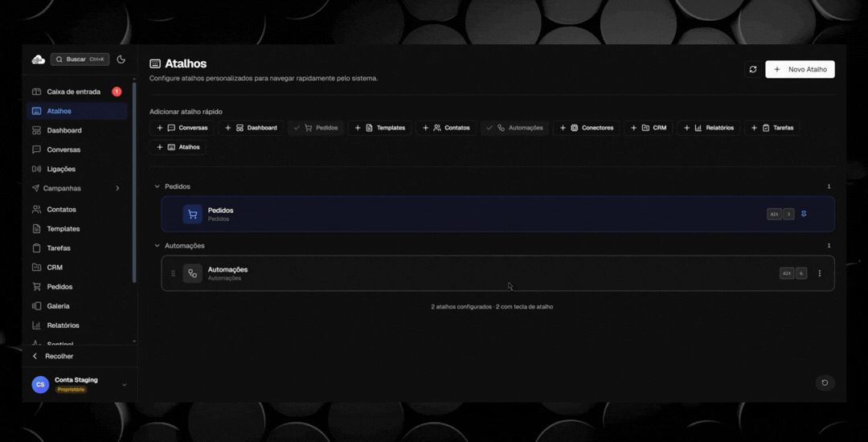
Task: Go to Conversas in sidebar
Action: 76,150
